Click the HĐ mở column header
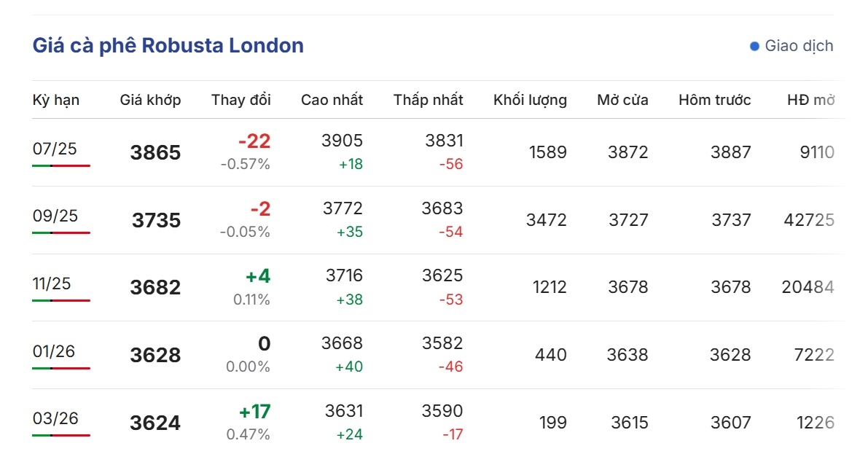Viewport: 868px width, 454px height. [811, 101]
